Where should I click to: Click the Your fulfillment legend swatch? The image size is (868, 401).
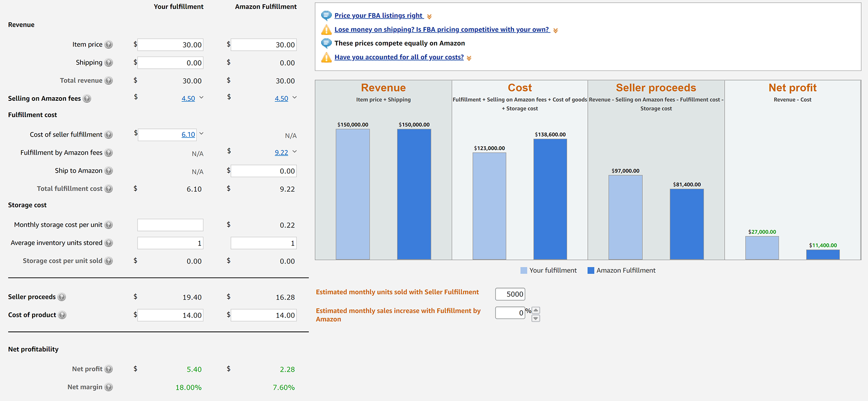[x=524, y=270]
